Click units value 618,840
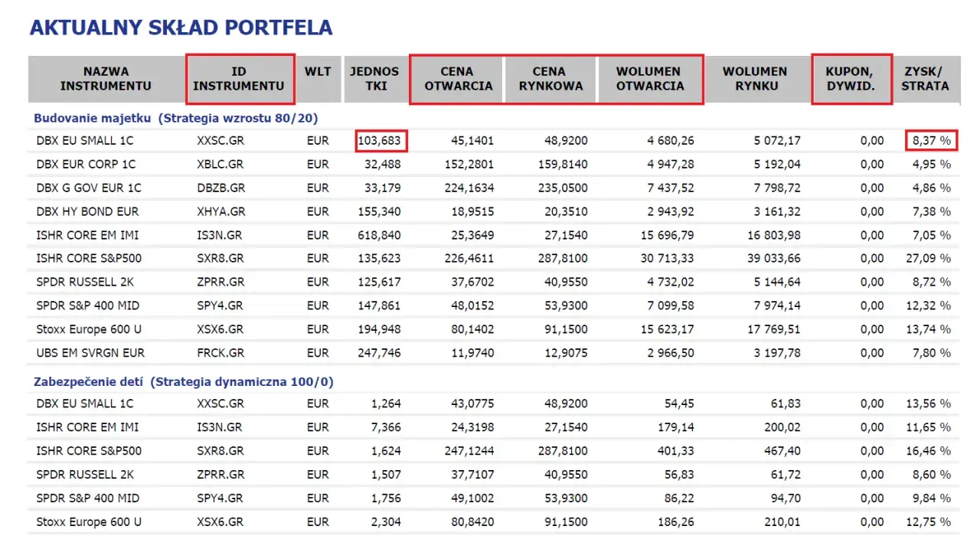 (x=380, y=235)
